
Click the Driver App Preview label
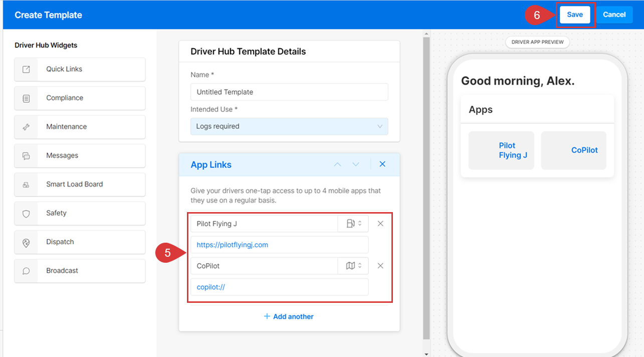537,42
